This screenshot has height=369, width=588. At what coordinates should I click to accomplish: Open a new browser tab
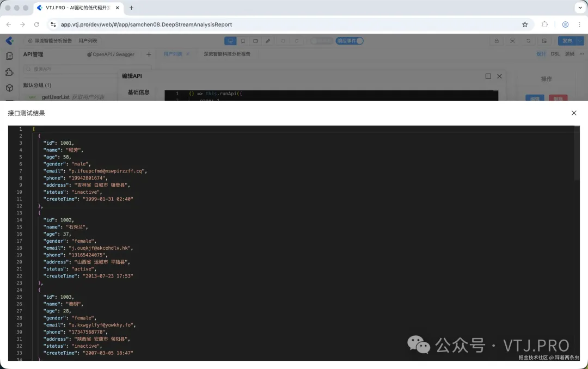click(x=131, y=8)
